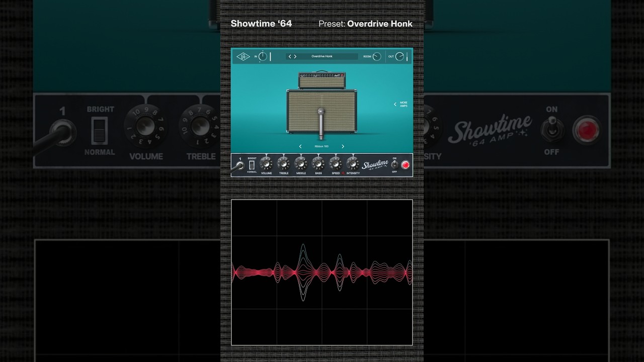
Task: Expand the More Amps panel
Action: [x=401, y=104]
